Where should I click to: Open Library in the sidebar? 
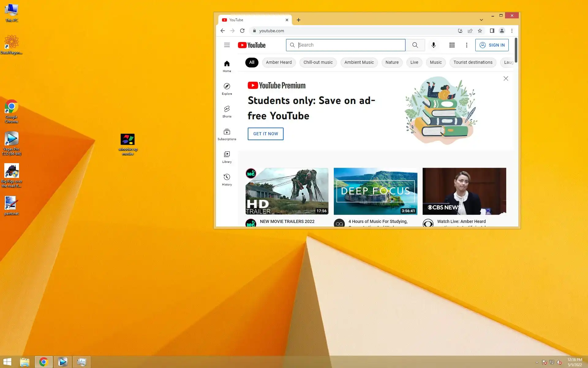tap(227, 157)
